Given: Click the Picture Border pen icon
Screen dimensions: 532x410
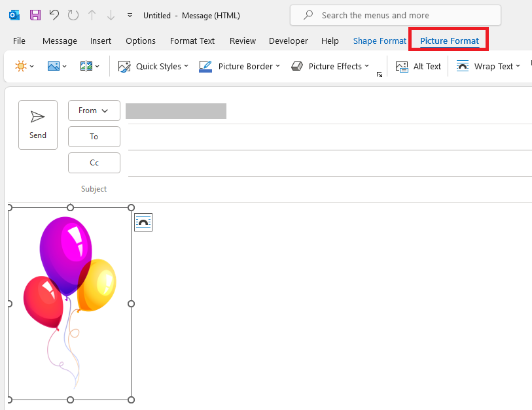Looking at the screenshot, I should click(205, 67).
